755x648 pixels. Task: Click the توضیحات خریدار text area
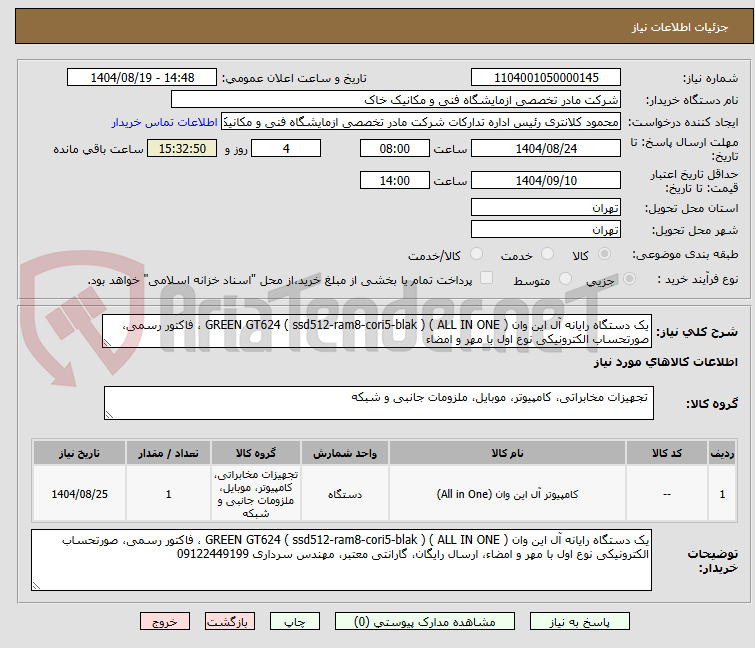pyautogui.click(x=341, y=560)
